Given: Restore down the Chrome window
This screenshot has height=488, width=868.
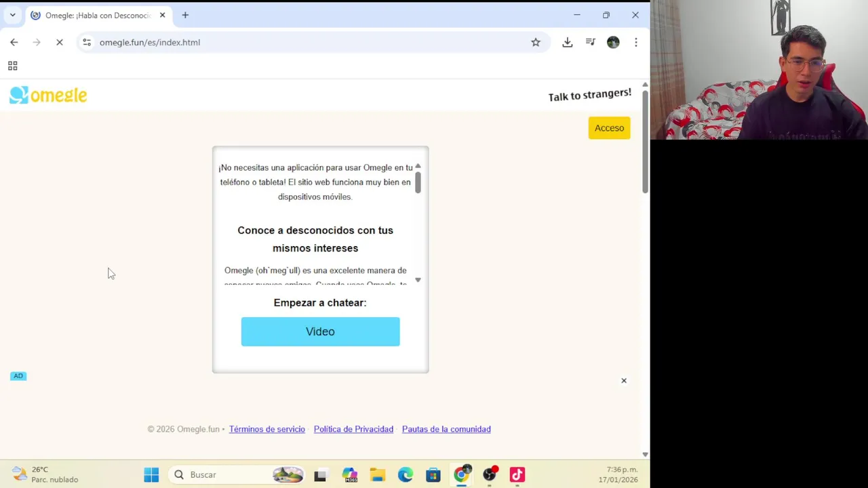Looking at the screenshot, I should coord(606,15).
